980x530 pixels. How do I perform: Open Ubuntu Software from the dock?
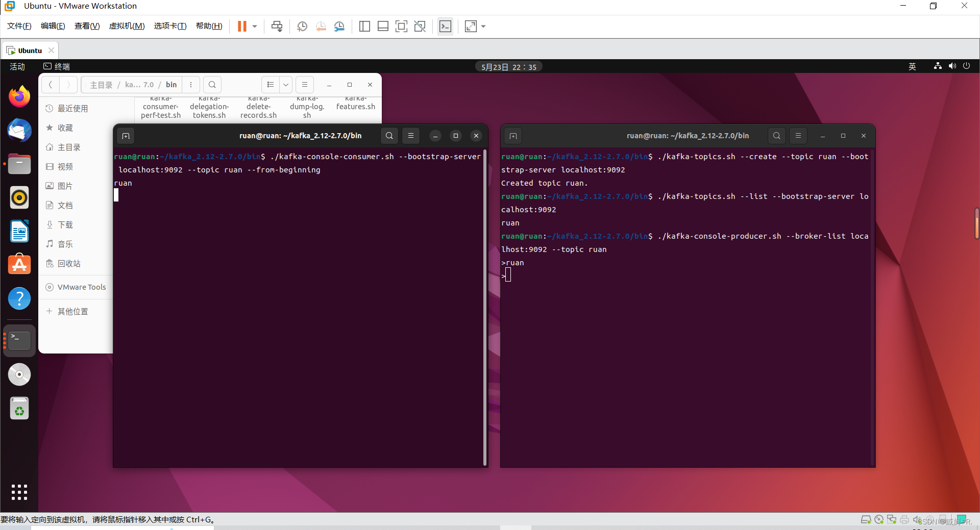[19, 264]
